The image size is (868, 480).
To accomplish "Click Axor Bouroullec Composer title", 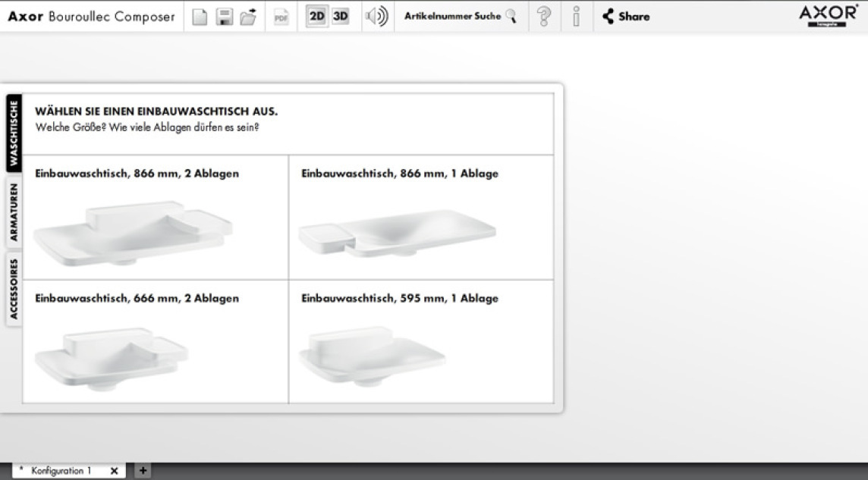I will 91,17.
